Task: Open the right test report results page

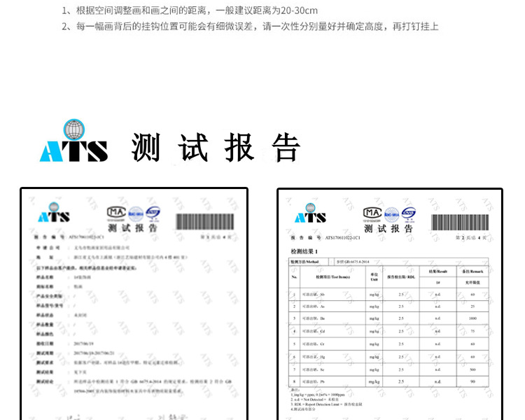Action: [390, 304]
